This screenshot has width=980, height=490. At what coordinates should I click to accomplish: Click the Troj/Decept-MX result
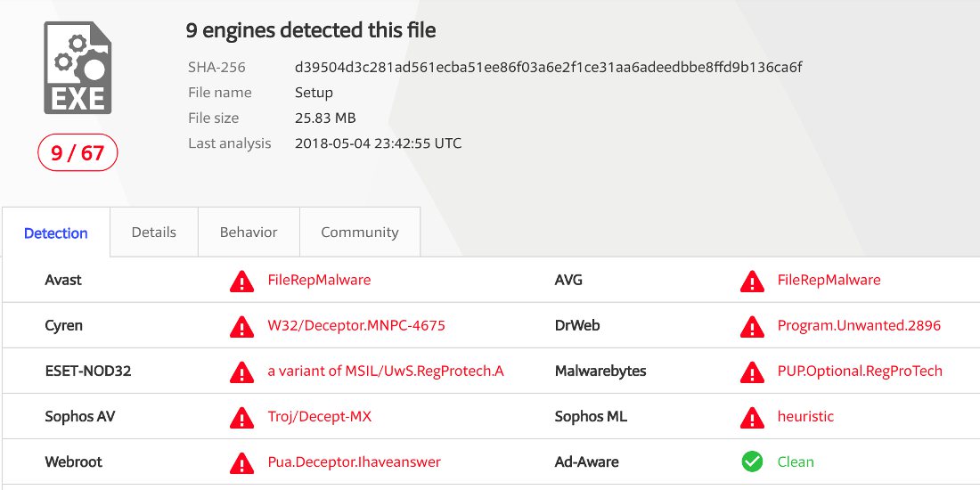[x=319, y=416]
